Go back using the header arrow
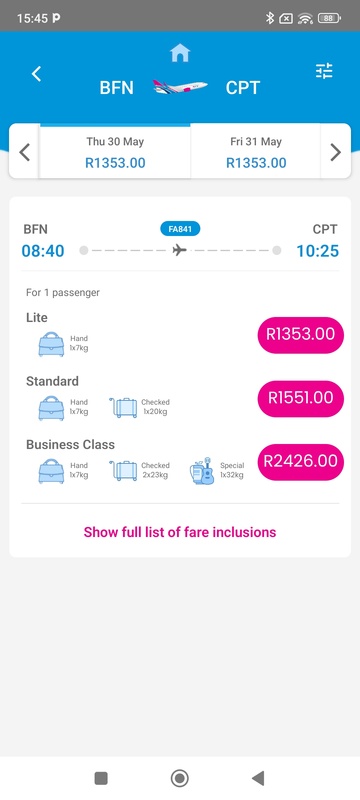Viewport: 360px width, 800px height. pyautogui.click(x=36, y=74)
